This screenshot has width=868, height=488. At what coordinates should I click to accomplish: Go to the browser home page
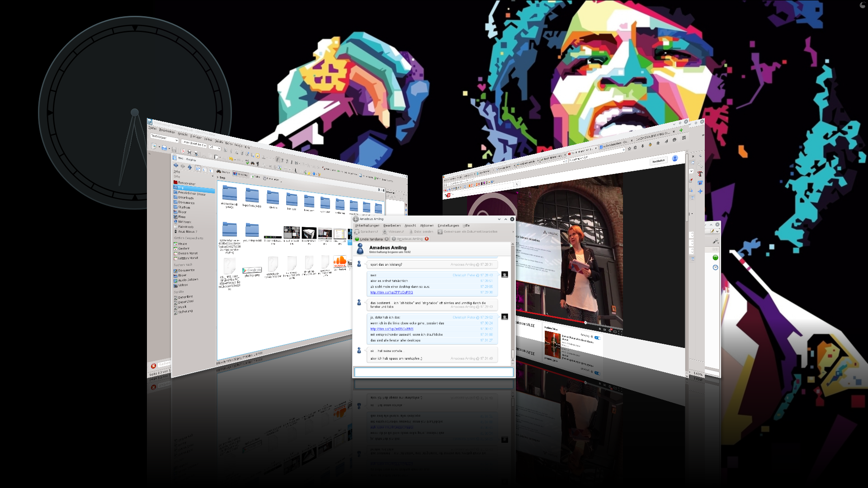pos(658,143)
